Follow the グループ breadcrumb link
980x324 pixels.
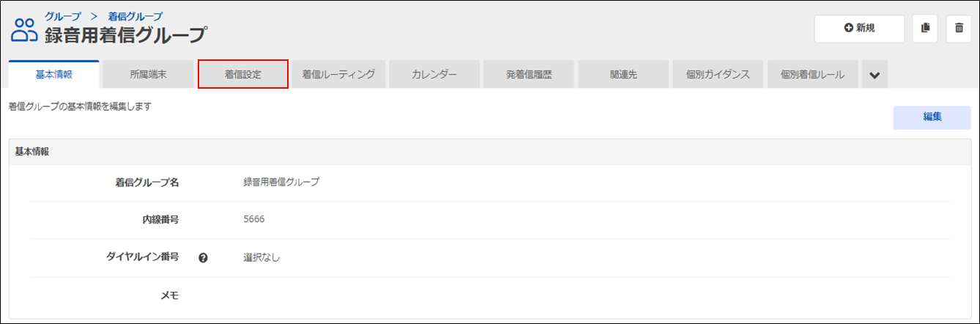[63, 16]
